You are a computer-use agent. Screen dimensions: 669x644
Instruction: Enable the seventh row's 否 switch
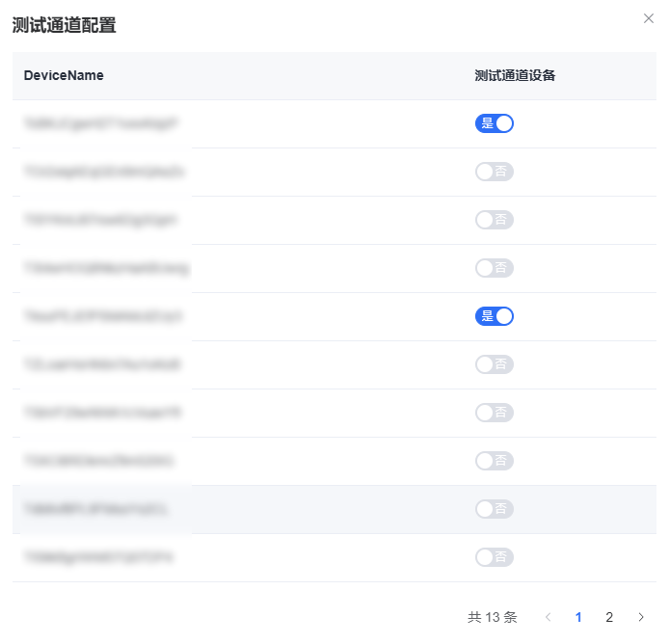click(495, 413)
